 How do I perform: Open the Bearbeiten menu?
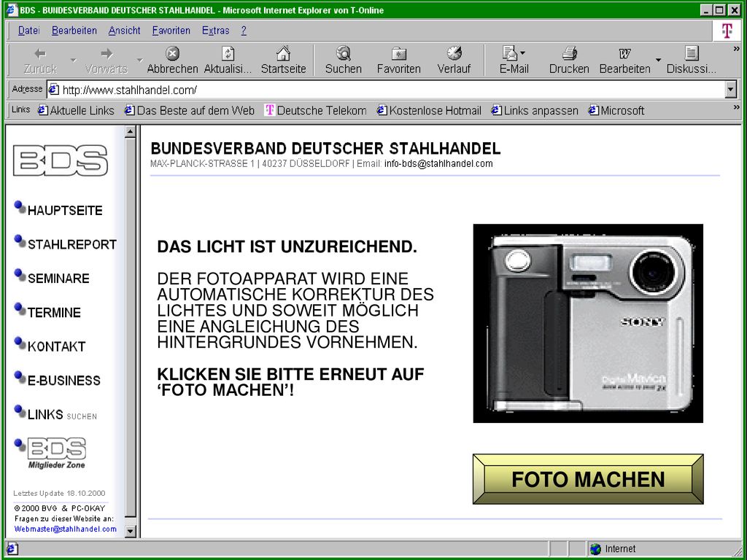point(74,31)
